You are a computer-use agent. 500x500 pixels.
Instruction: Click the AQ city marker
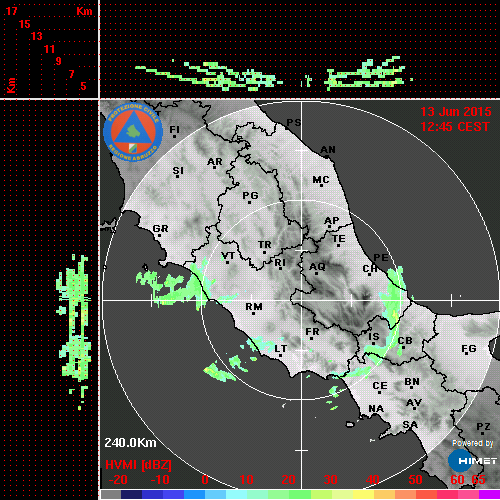tap(316, 273)
